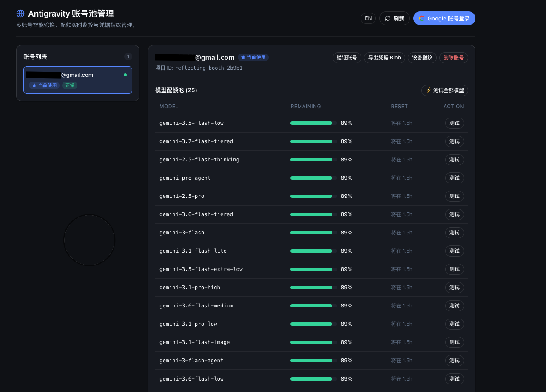Click model name gemini-pro-agent

[185, 178]
